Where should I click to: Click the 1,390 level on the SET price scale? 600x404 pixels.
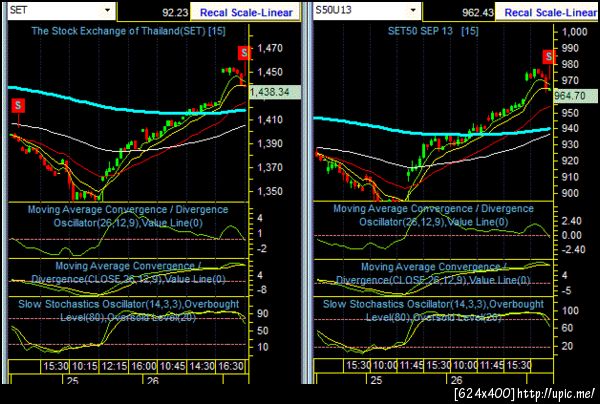[x=270, y=143]
